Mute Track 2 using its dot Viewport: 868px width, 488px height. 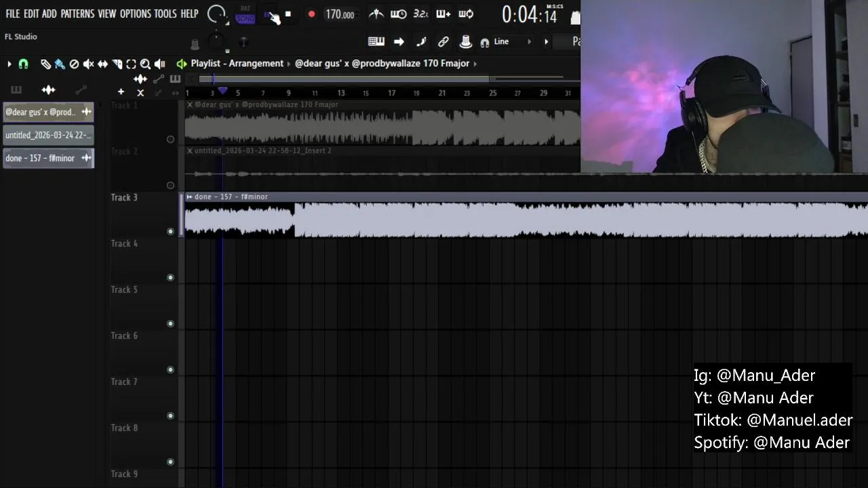pyautogui.click(x=170, y=185)
